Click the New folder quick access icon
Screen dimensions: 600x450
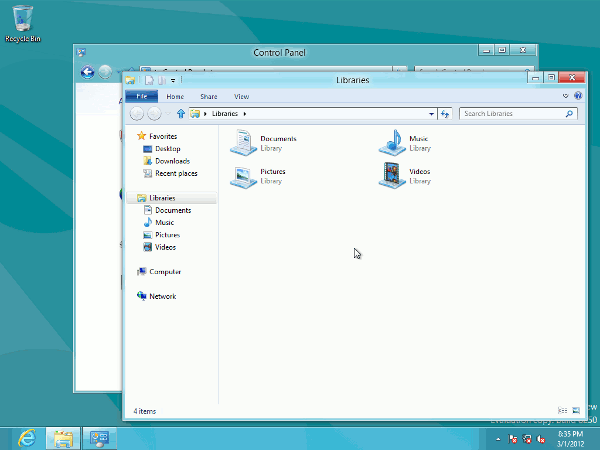click(162, 80)
